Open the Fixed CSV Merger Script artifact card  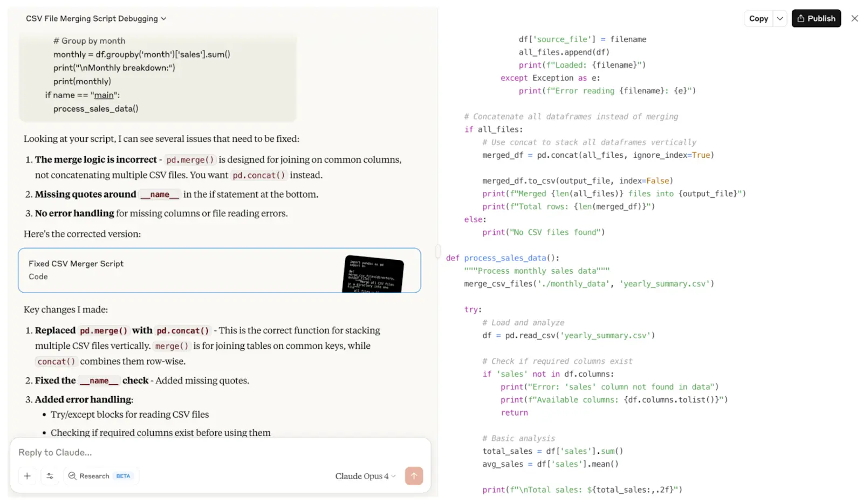pos(220,271)
